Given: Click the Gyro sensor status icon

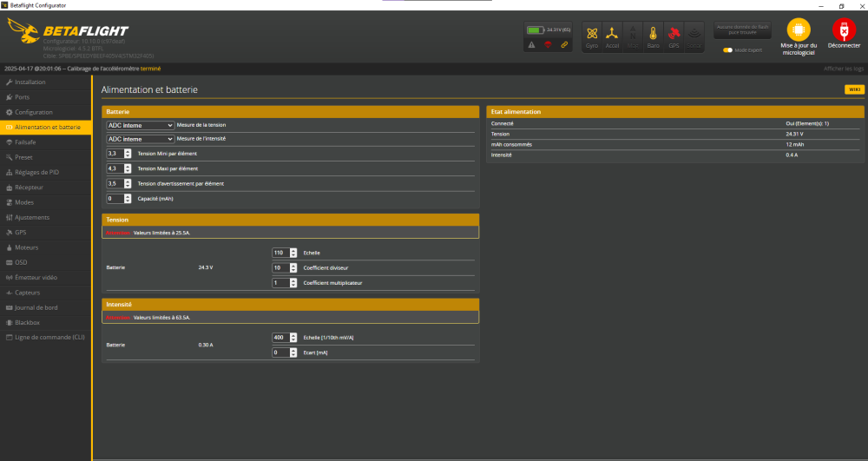Looking at the screenshot, I should pyautogui.click(x=592, y=35).
